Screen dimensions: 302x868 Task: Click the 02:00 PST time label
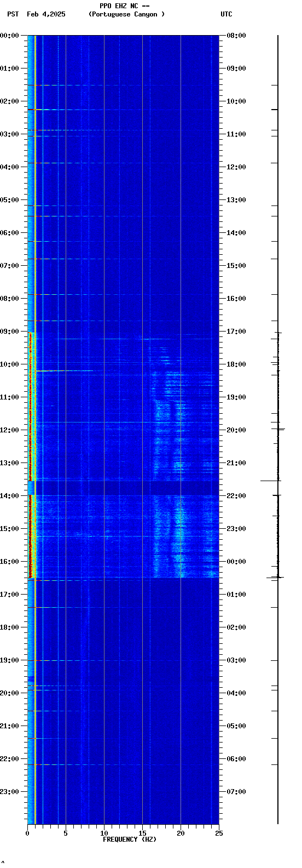pyautogui.click(x=9, y=101)
